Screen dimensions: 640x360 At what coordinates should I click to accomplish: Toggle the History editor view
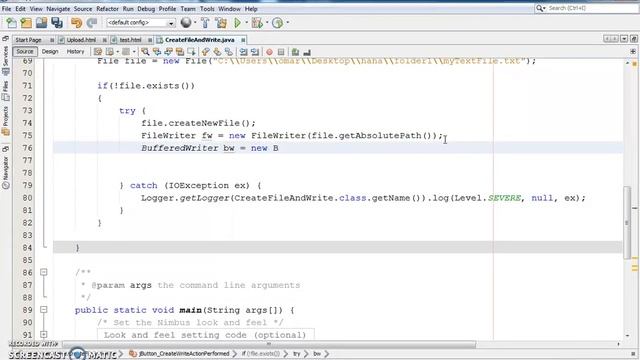pyautogui.click(x=75, y=52)
